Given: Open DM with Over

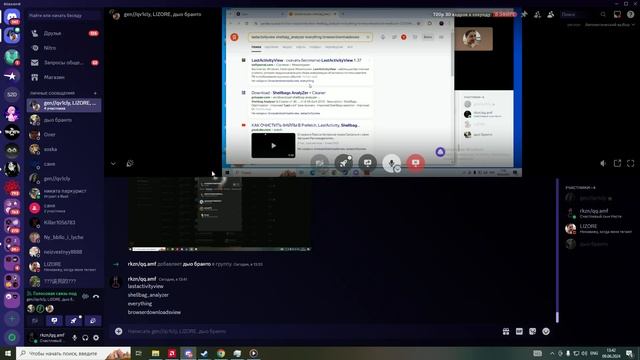Looking at the screenshot, I should click(64, 135).
